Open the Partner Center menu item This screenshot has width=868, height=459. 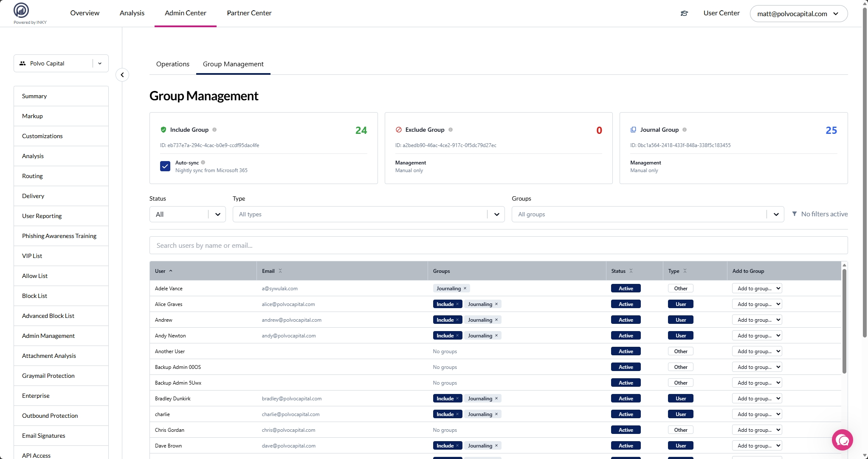click(x=249, y=13)
